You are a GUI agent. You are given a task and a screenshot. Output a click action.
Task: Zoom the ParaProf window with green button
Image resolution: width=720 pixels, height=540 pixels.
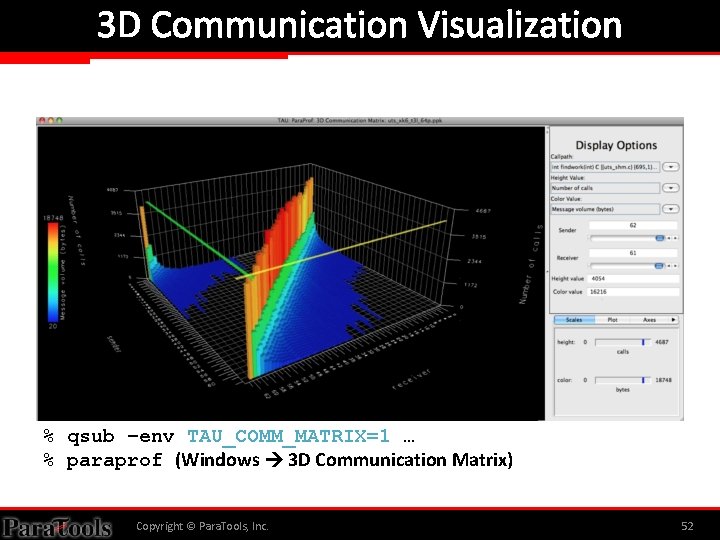[x=59, y=121]
